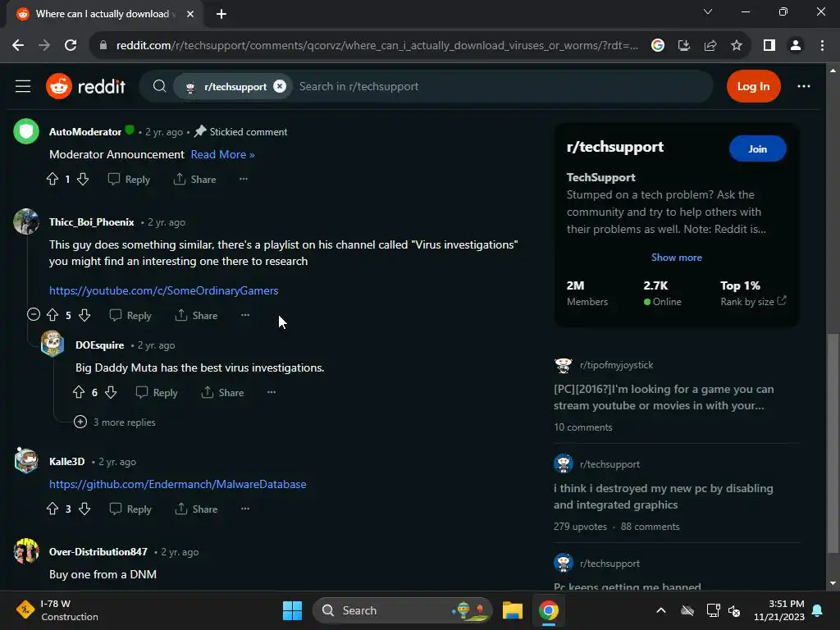840x630 pixels.
Task: Open the tab search dropdown arrow
Action: pos(708,11)
